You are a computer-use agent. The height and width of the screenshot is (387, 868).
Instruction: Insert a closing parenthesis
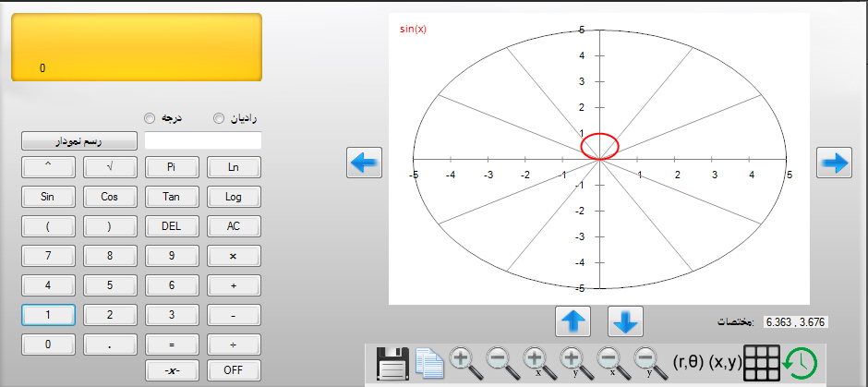point(110,226)
